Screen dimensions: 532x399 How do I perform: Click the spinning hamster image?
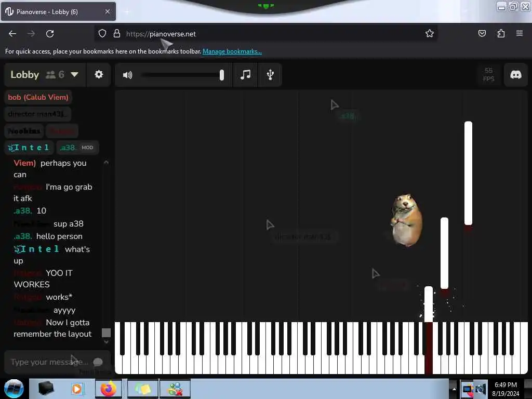click(406, 220)
